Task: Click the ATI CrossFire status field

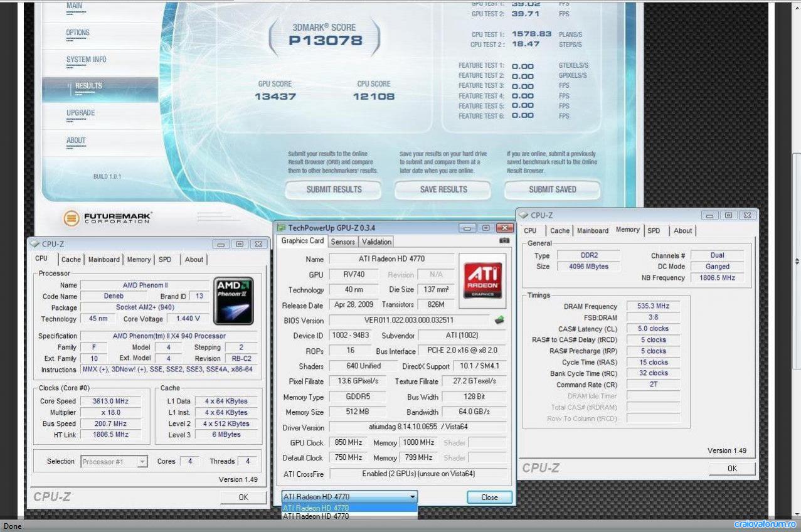Action: (418, 474)
